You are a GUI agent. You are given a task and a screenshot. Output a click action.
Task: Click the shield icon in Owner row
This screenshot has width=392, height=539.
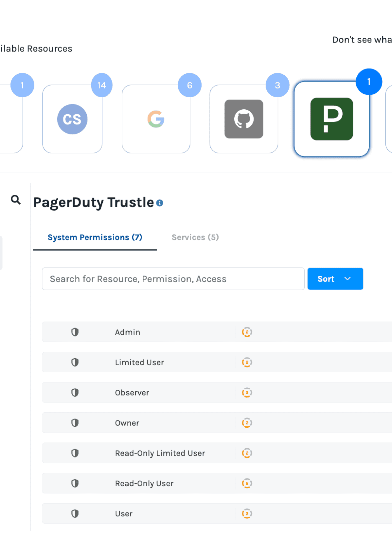point(75,423)
